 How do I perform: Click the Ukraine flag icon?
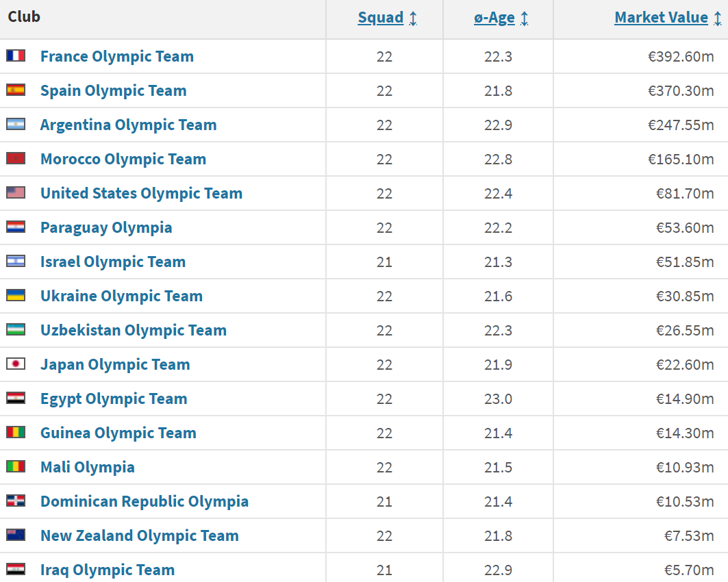pos(16,296)
